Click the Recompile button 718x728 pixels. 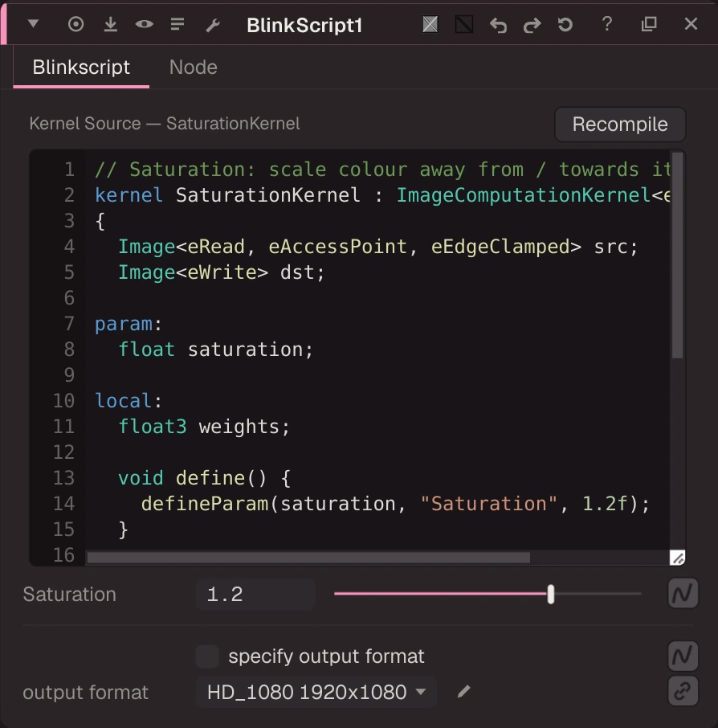click(620, 125)
